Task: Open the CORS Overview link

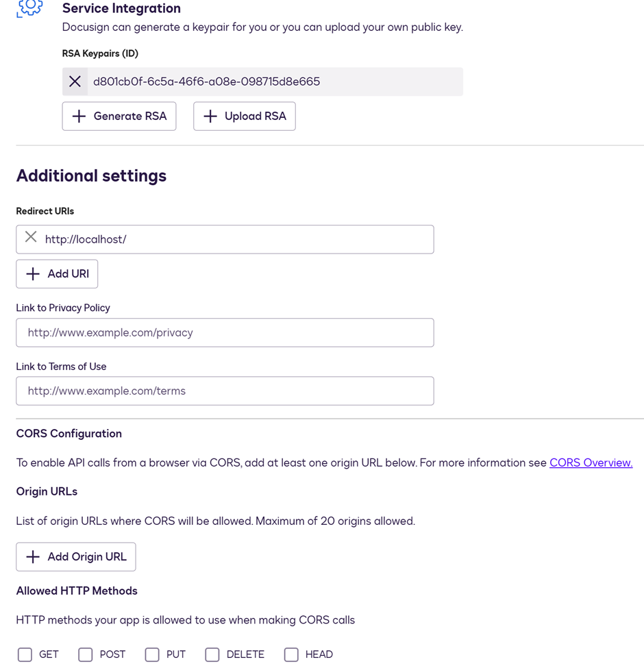Action: coord(591,463)
